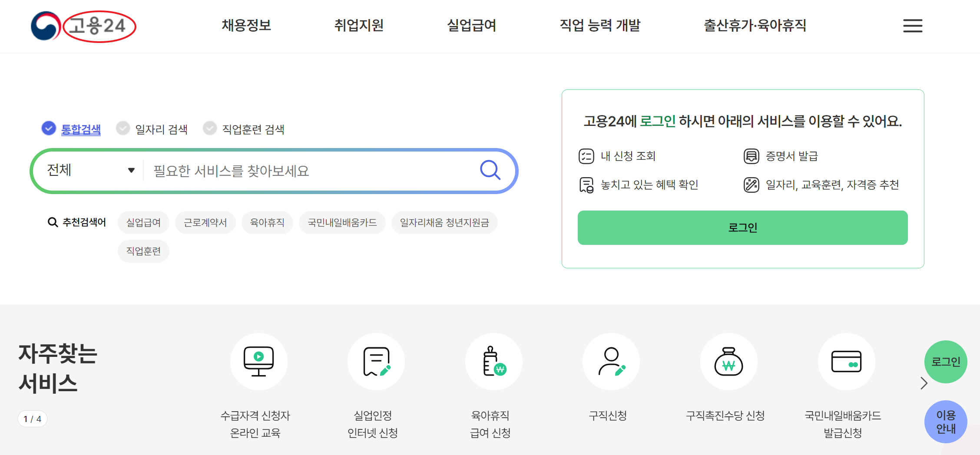
Task: Open 실업인정 인터넷 신청 icon
Action: coord(376,361)
